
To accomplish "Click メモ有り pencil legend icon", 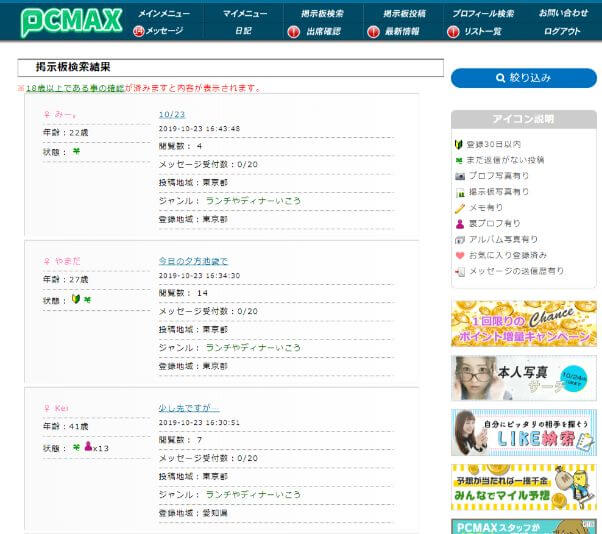I will pyautogui.click(x=460, y=208).
